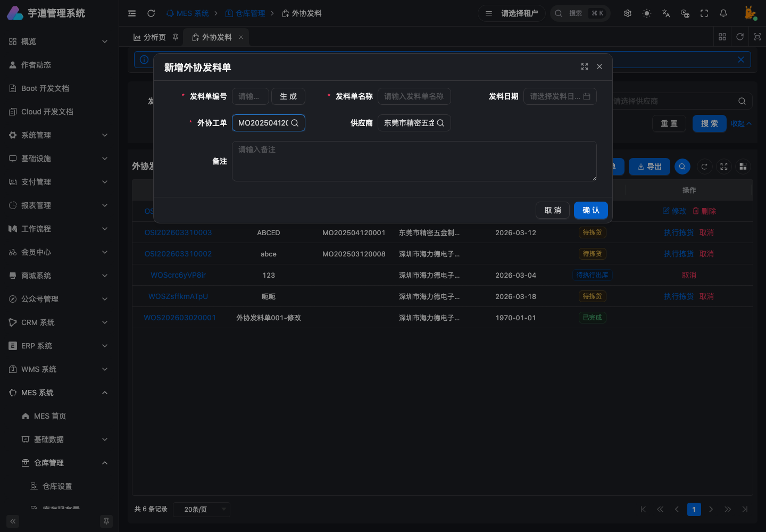Expand the dialog to fullscreen
This screenshot has height=532, width=766.
585,66
